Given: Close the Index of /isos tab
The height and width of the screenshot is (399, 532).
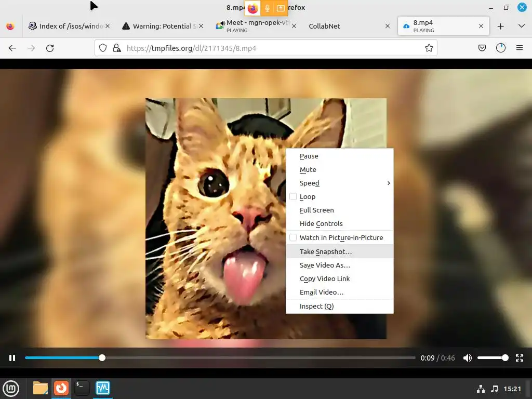Looking at the screenshot, I should (107, 26).
